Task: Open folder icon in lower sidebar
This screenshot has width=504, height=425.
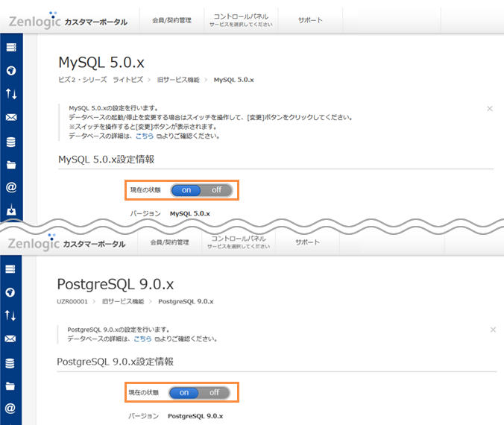Action: coord(10,386)
